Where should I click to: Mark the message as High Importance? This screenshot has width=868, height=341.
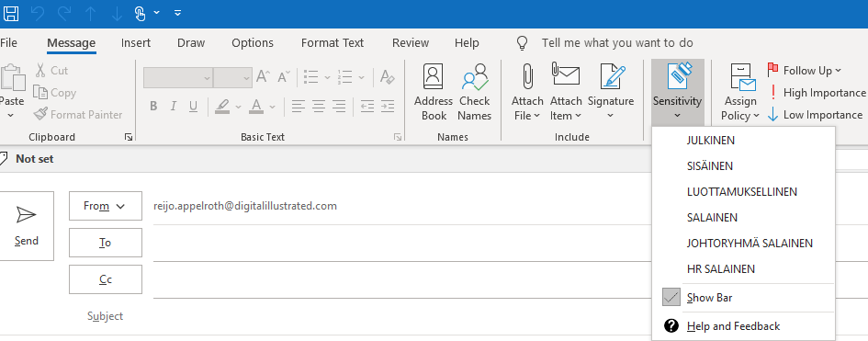[x=817, y=93]
